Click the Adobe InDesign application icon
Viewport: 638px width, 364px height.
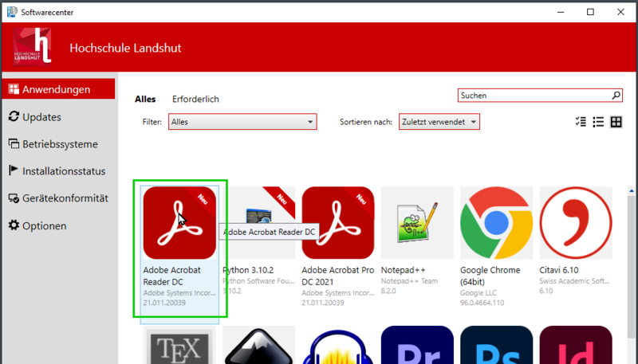[575, 347]
